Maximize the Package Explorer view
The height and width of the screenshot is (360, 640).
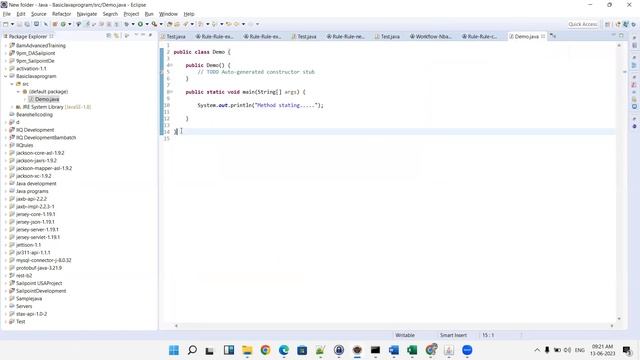click(x=151, y=36)
